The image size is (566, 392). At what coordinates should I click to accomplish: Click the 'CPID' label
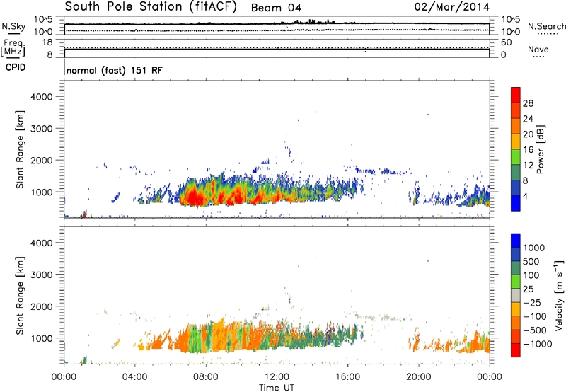[16, 67]
